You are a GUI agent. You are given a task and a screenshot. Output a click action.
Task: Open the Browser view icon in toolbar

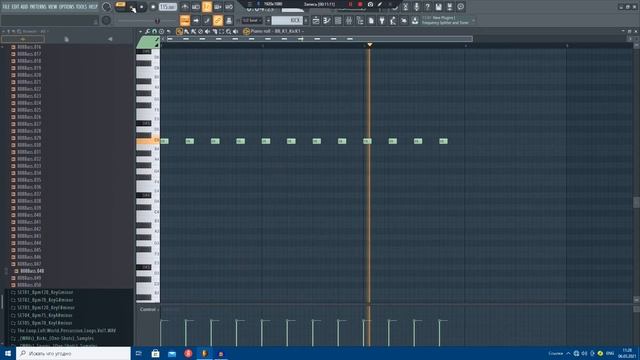click(x=360, y=20)
